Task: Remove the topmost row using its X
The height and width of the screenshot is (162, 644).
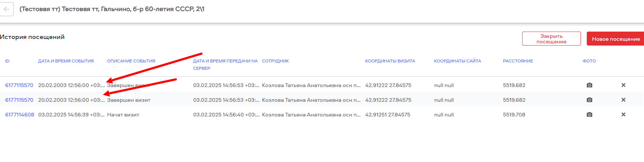Action: click(623, 85)
